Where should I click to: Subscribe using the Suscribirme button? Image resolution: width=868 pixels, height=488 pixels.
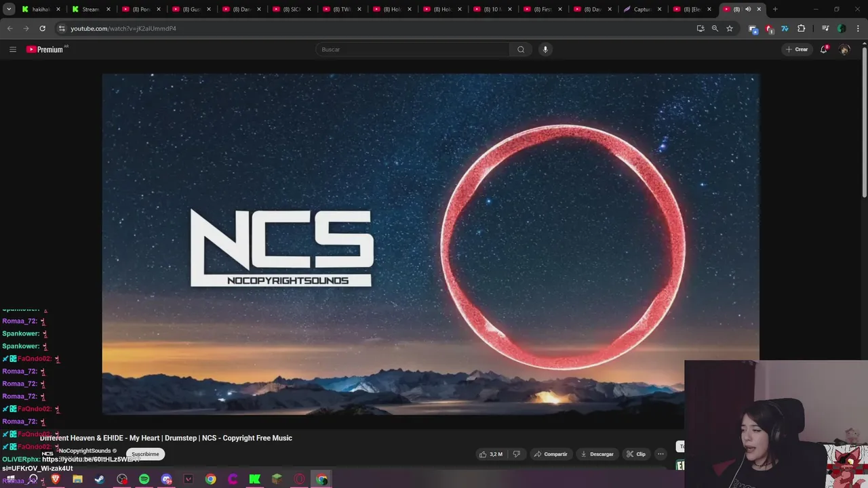[145, 454]
